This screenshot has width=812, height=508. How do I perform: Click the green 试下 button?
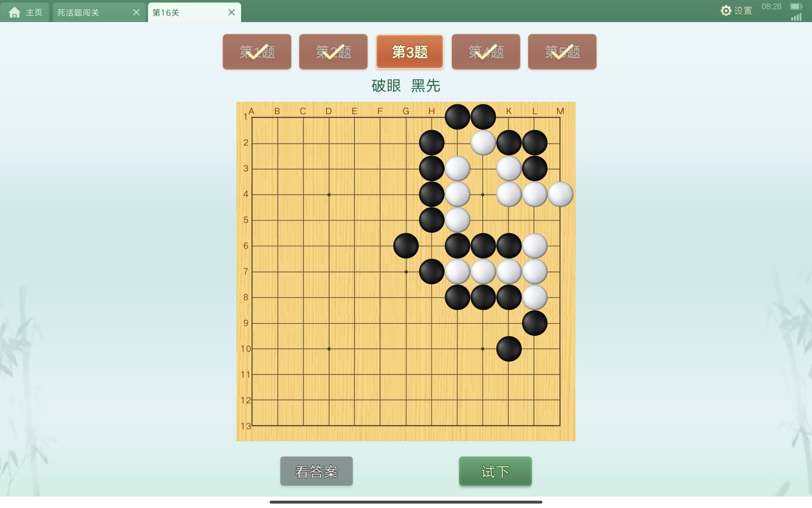click(x=495, y=471)
